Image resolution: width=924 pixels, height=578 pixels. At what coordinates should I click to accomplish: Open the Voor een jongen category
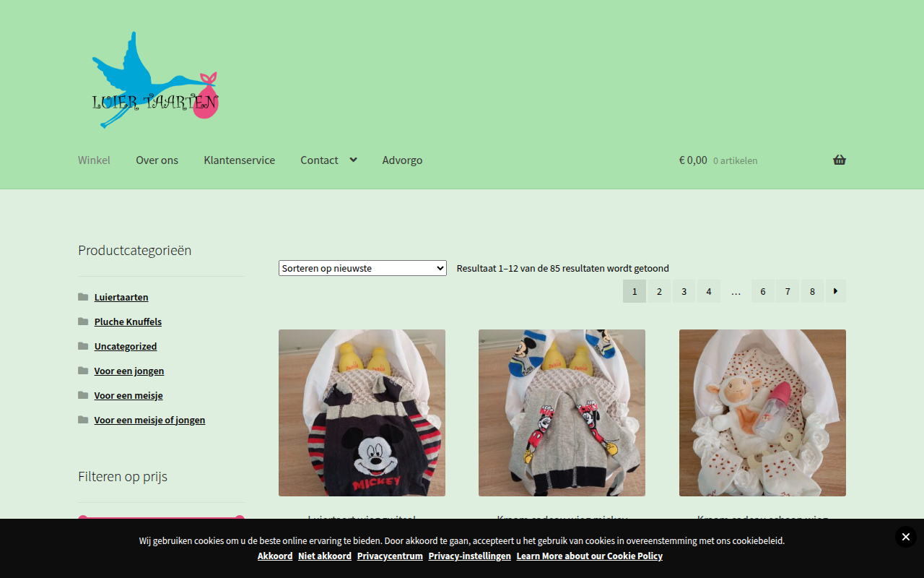pyautogui.click(x=129, y=371)
